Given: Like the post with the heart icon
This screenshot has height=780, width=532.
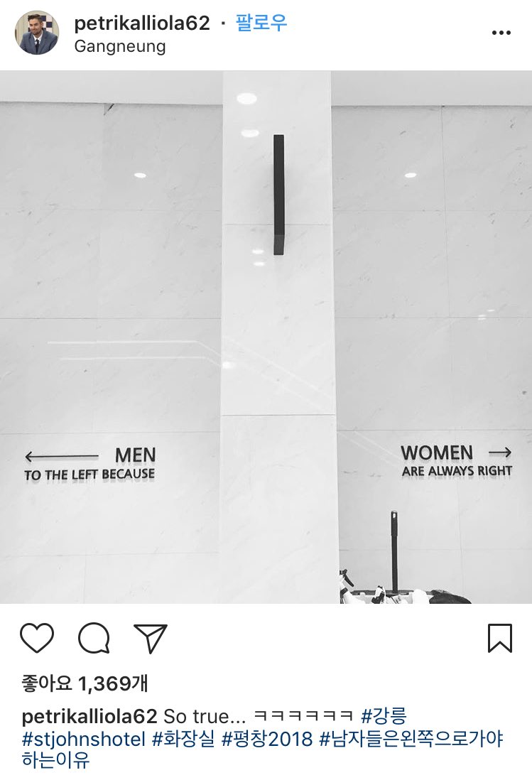Looking at the screenshot, I should (x=37, y=638).
